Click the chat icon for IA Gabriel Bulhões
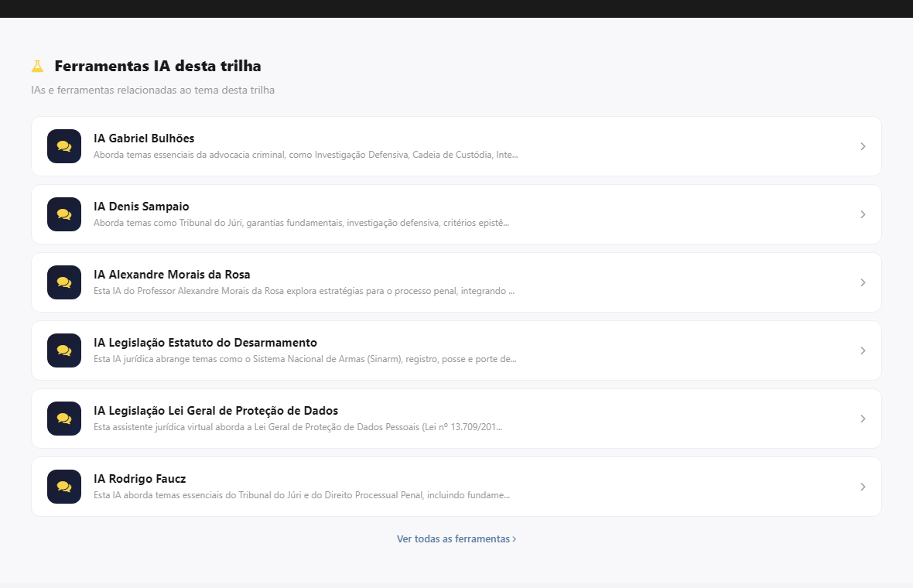Viewport: 913px width, 588px height. point(64,146)
